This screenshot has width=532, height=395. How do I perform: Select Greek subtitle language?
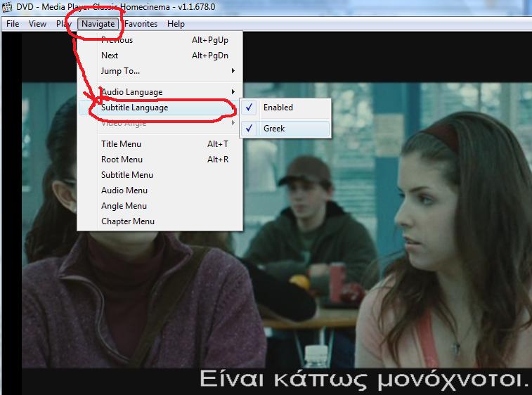(285, 129)
